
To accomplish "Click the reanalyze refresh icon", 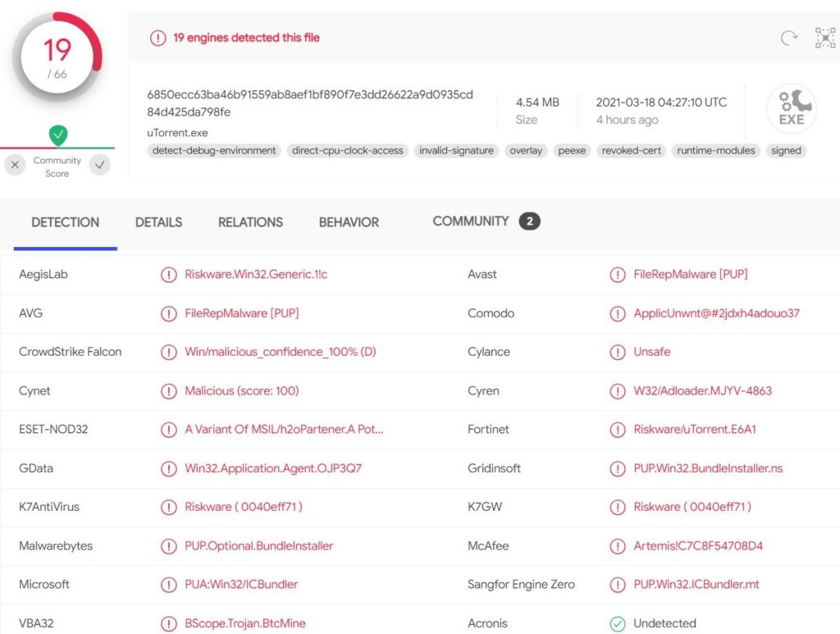I will (788, 38).
